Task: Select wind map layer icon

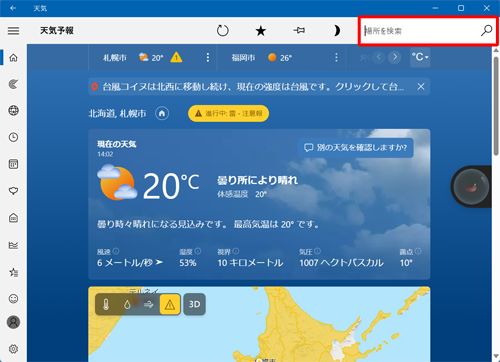Action: click(149, 304)
